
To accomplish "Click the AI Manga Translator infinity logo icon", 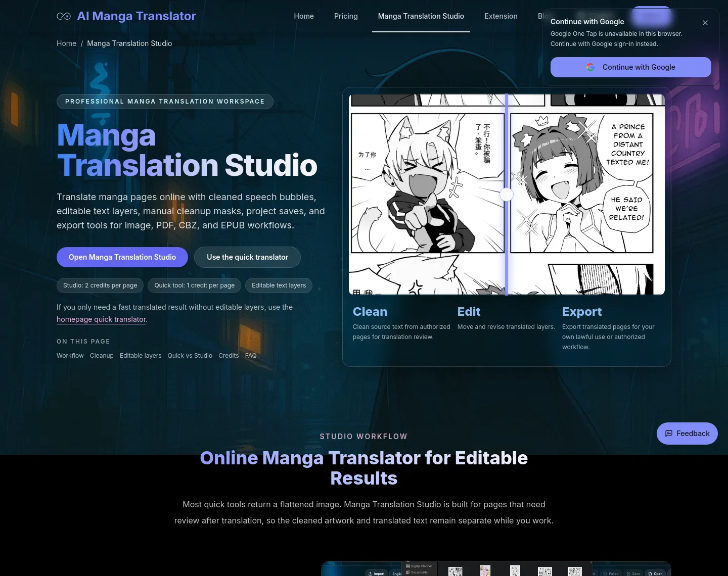I will [x=64, y=16].
